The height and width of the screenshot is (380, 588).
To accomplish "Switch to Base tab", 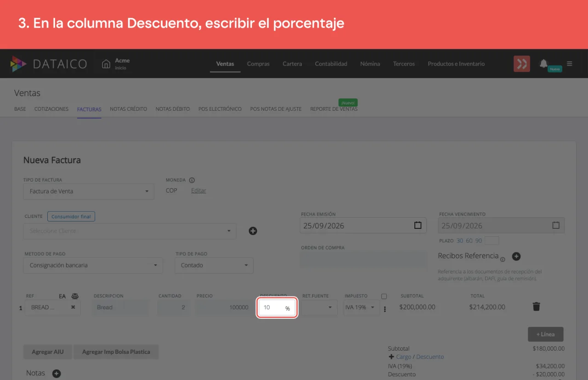I will tap(20, 109).
